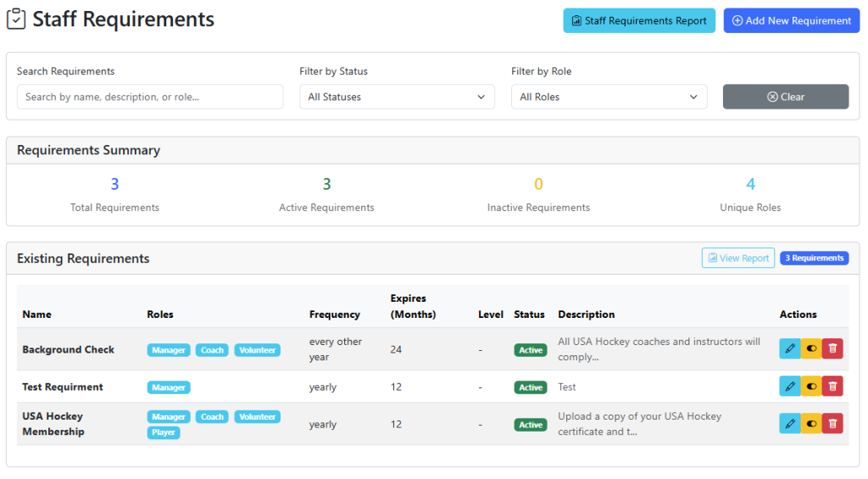The height and width of the screenshot is (479, 868).
Task: Select the Background Check name cell
Action: [68, 349]
